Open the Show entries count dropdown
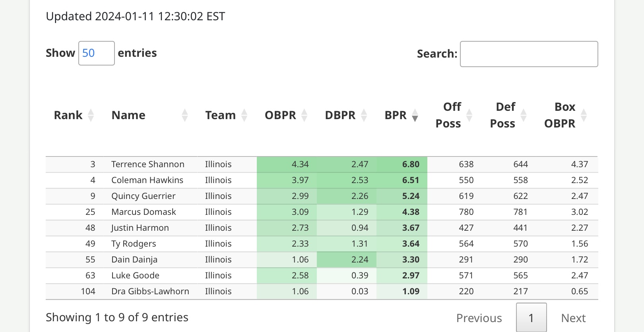The image size is (644, 332). click(x=97, y=53)
